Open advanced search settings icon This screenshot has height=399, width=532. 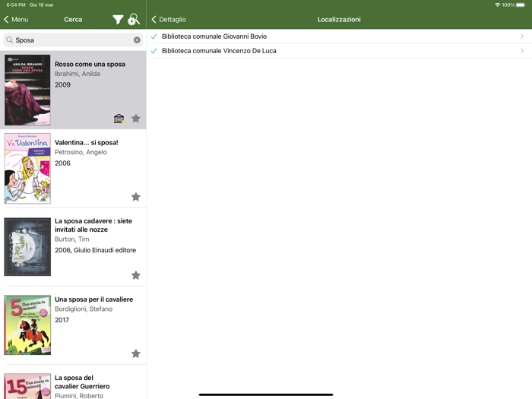(x=133, y=19)
